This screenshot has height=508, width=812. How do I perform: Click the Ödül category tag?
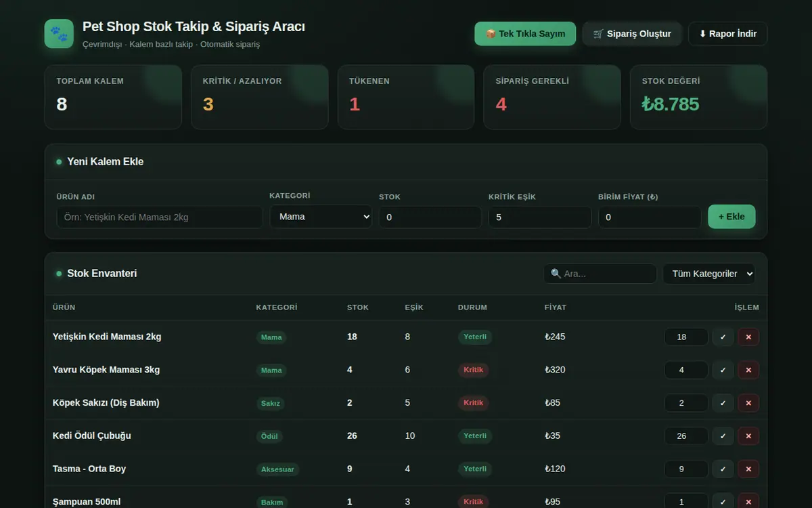(269, 436)
